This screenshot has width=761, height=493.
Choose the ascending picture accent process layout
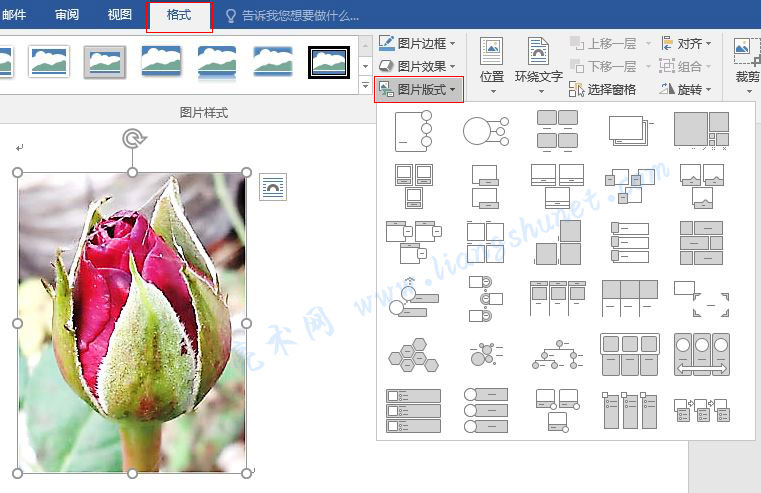click(x=414, y=297)
